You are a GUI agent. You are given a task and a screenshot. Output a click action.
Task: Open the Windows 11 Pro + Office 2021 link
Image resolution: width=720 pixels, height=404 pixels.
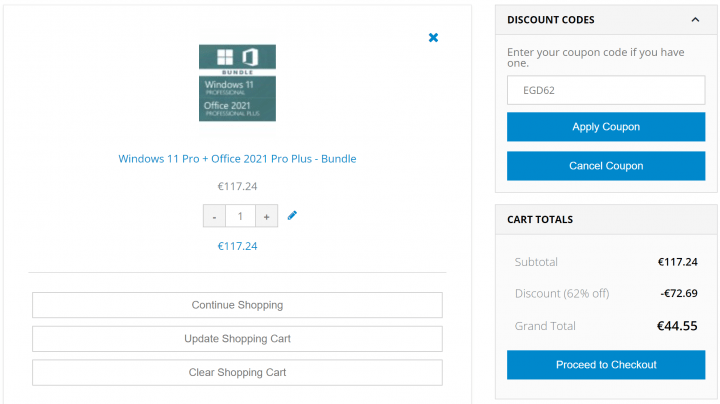pyautogui.click(x=237, y=158)
